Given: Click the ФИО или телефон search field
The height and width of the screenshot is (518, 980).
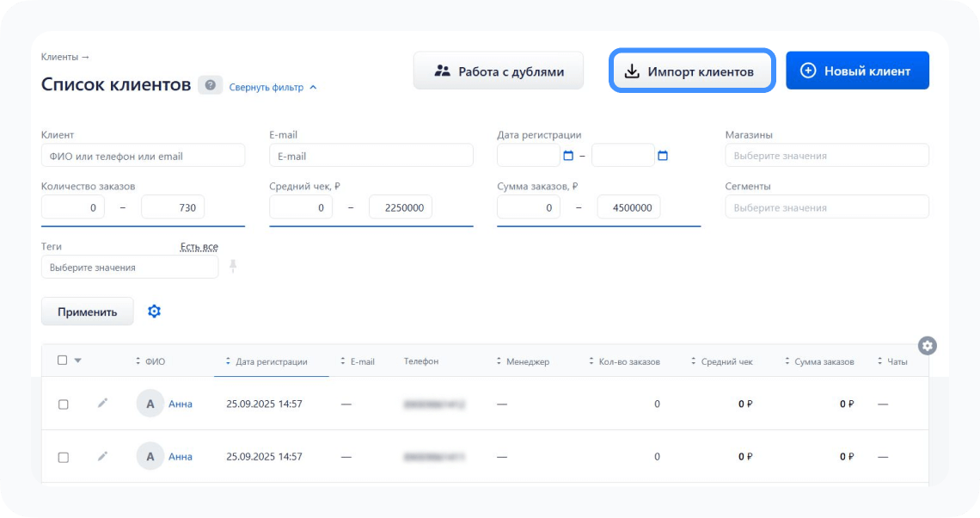Looking at the screenshot, I should (143, 155).
